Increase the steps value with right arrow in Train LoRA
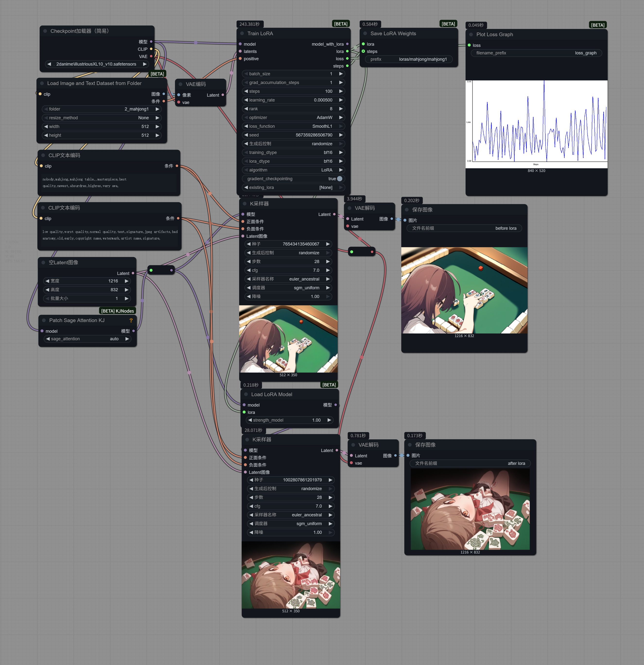 [x=341, y=91]
